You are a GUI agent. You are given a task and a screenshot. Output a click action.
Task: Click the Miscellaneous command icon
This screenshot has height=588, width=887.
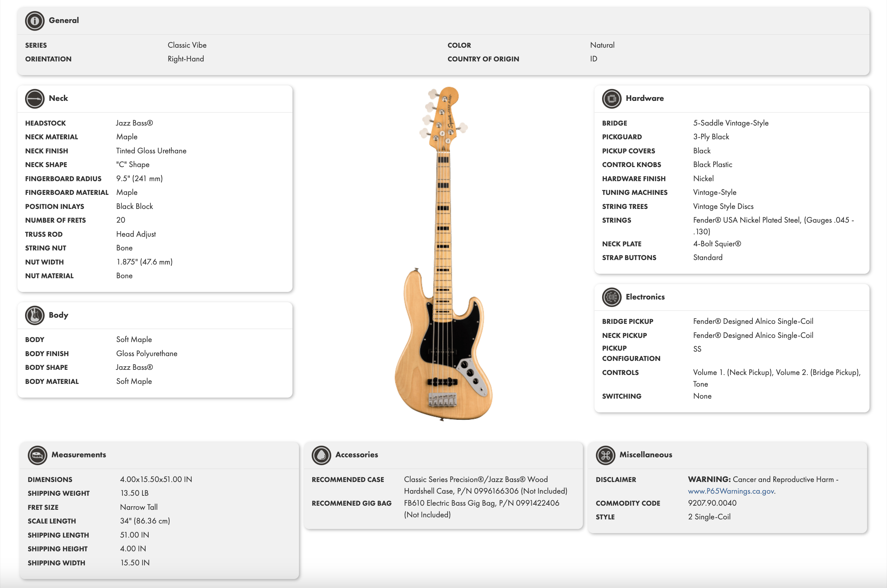pyautogui.click(x=605, y=455)
